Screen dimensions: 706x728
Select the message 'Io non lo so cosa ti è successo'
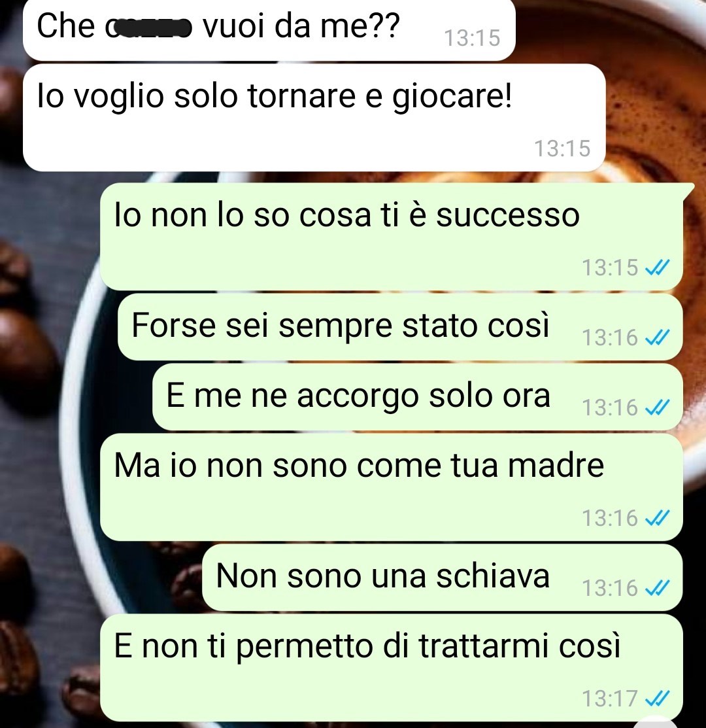392,236
